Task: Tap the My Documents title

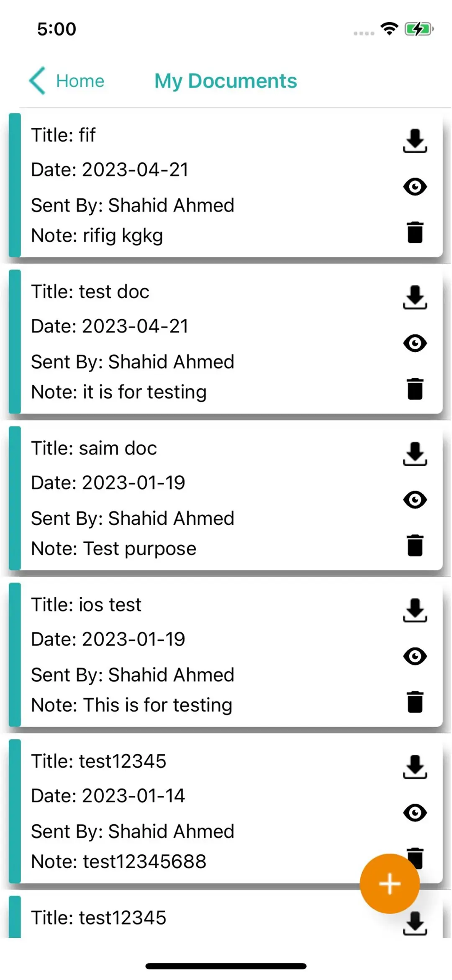Action: (x=225, y=80)
